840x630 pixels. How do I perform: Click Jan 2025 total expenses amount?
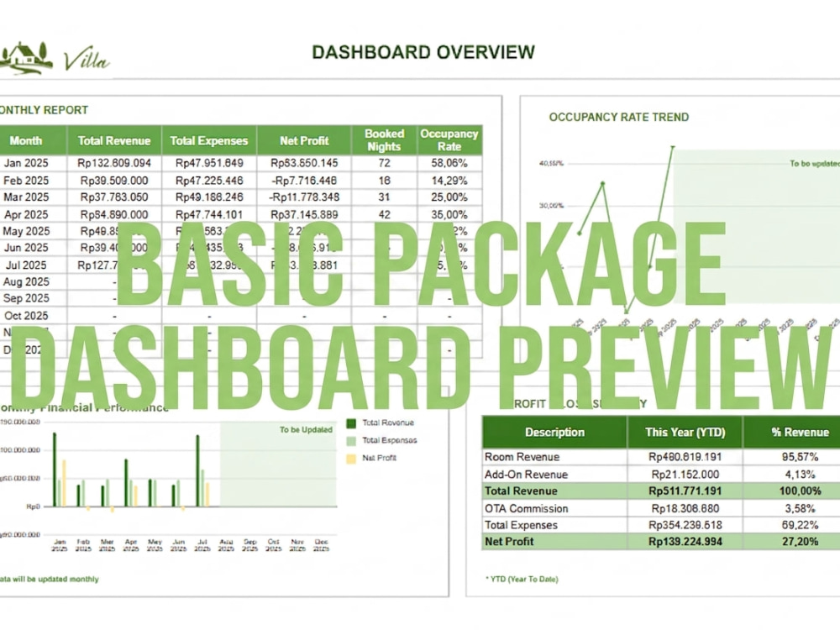(209, 163)
